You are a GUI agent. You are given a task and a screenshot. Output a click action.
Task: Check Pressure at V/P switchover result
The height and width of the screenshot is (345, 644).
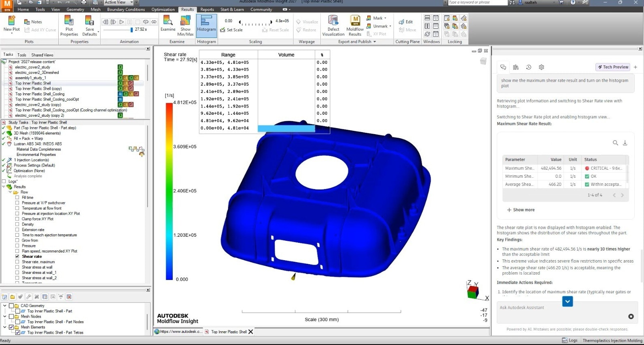17,203
